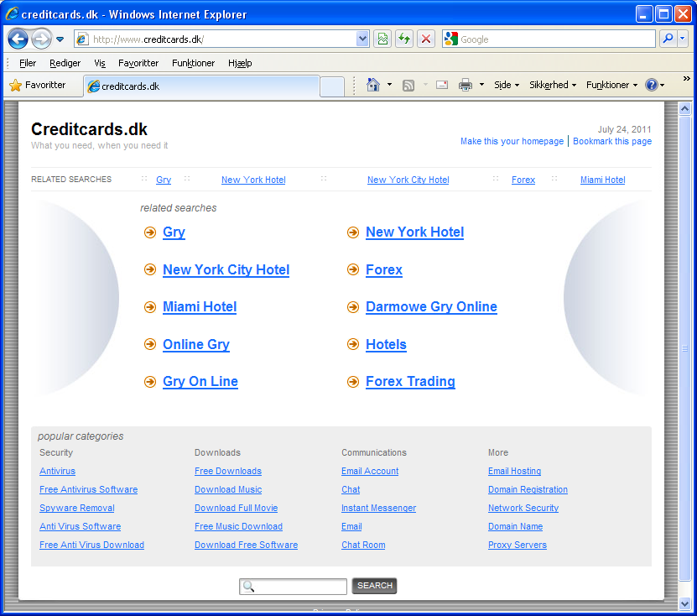This screenshot has width=697, height=616.
Task: Click orange arrow icon beside Miami Hotel
Action: pyautogui.click(x=150, y=307)
